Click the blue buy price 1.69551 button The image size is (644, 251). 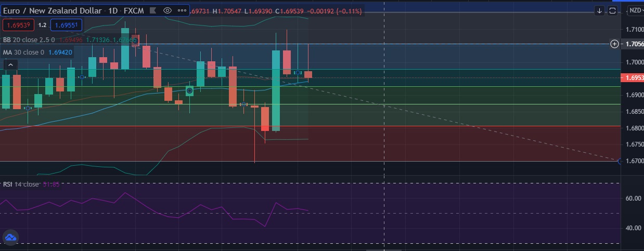66,24
